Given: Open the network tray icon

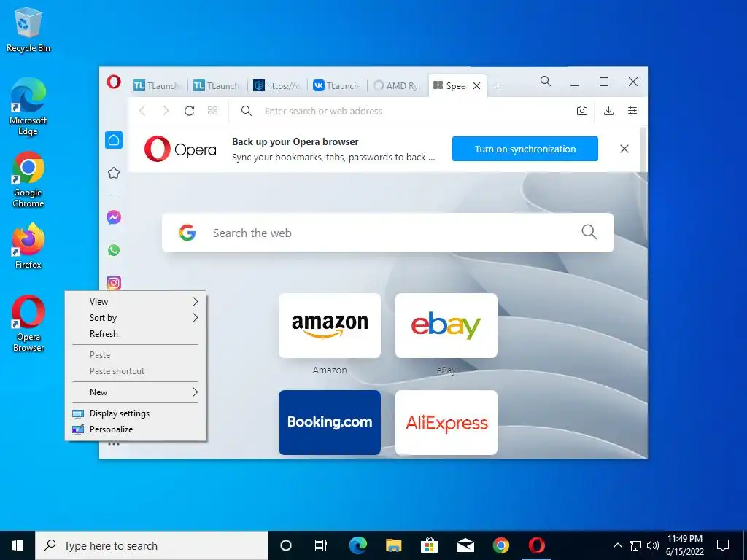Looking at the screenshot, I should pos(635,545).
